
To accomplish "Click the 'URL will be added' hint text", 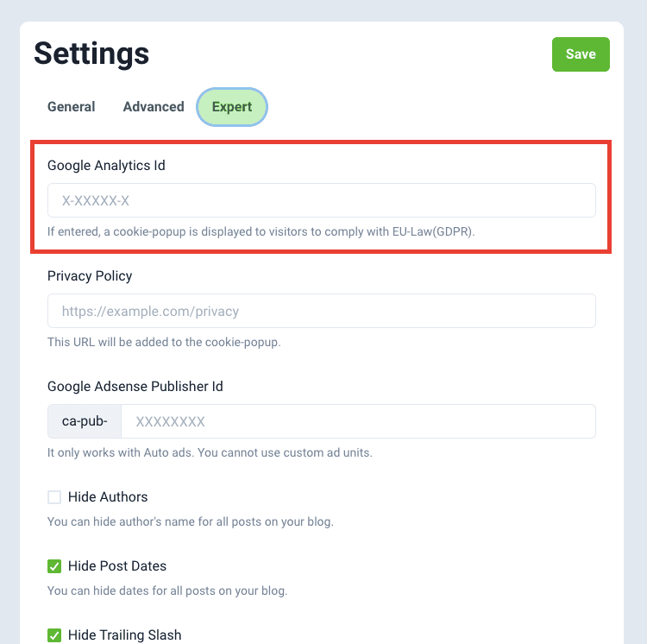I will click(x=164, y=342).
